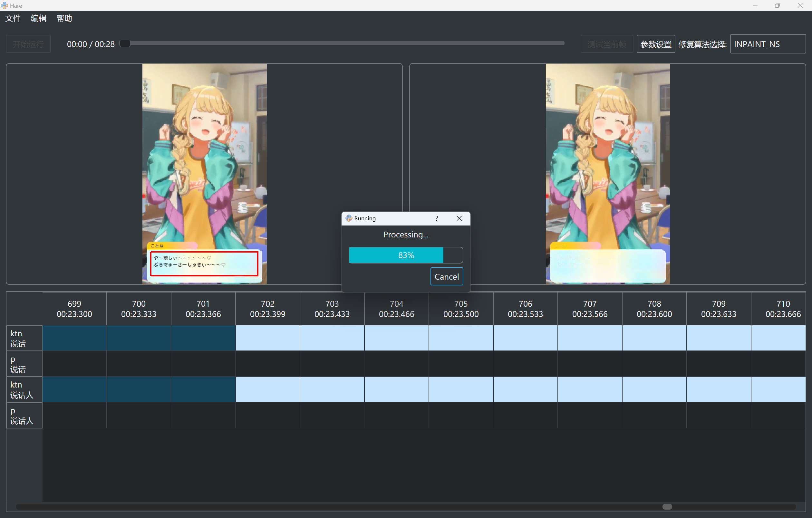This screenshot has height=518, width=812.
Task: Click the question mark help icon
Action: click(436, 218)
